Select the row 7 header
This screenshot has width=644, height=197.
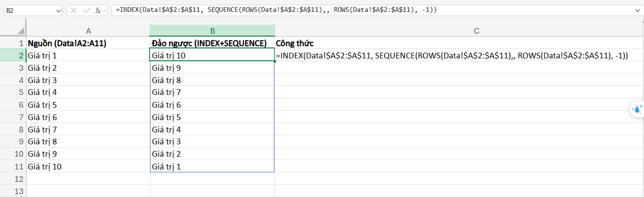tap(13, 117)
